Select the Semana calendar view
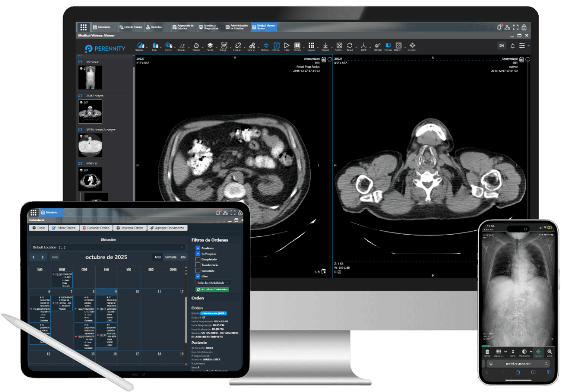Image resolution: width=566 pixels, height=392 pixels. (170, 256)
